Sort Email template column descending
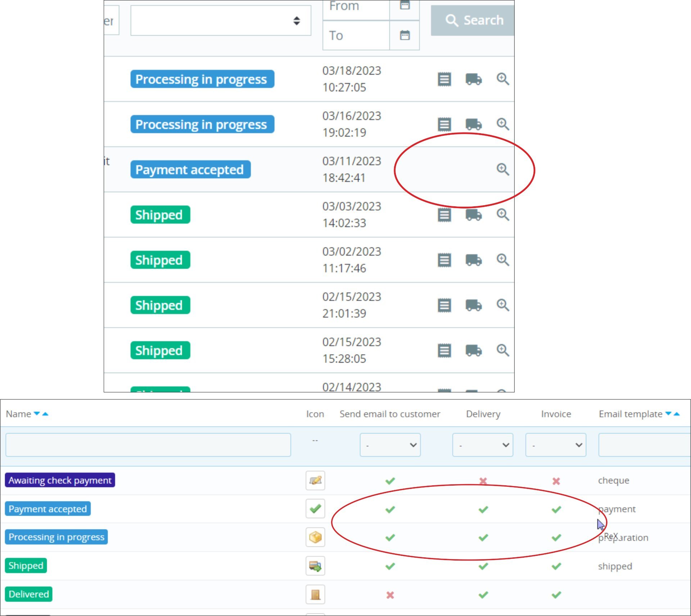The width and height of the screenshot is (691, 616). pyautogui.click(x=668, y=414)
